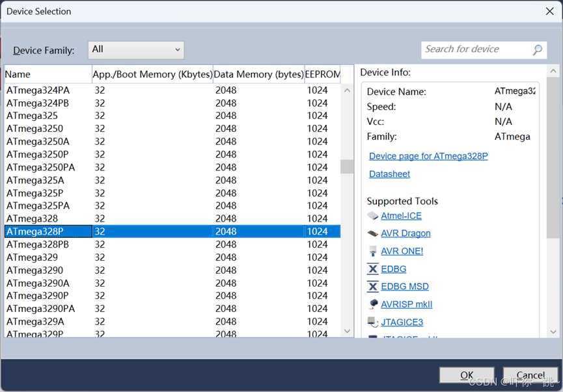Viewport: 563px width, 392px height.
Task: Click device list scroll down arrow
Action: click(x=347, y=331)
